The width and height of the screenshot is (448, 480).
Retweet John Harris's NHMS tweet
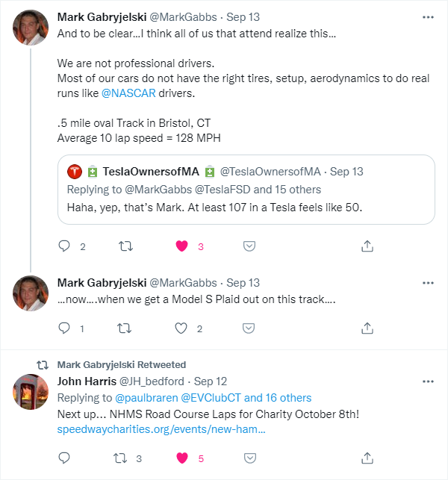click(120, 458)
